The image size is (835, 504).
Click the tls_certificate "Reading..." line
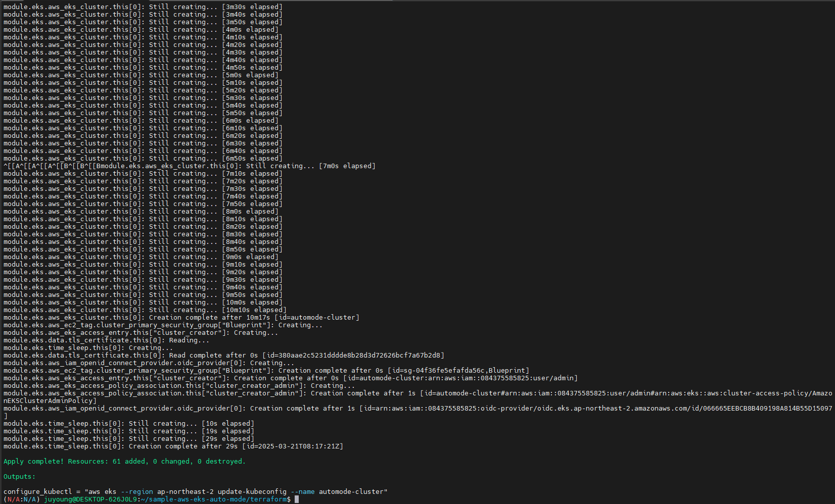click(107, 340)
